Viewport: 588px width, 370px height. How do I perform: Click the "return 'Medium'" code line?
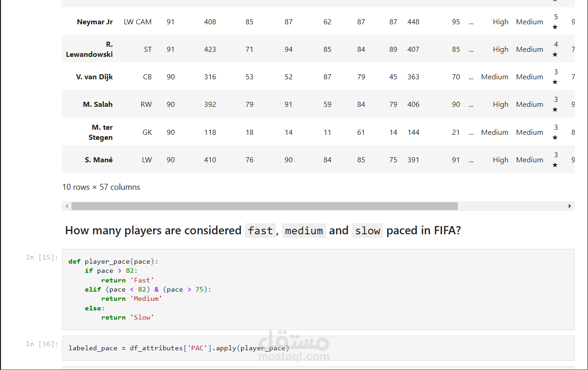(x=132, y=298)
